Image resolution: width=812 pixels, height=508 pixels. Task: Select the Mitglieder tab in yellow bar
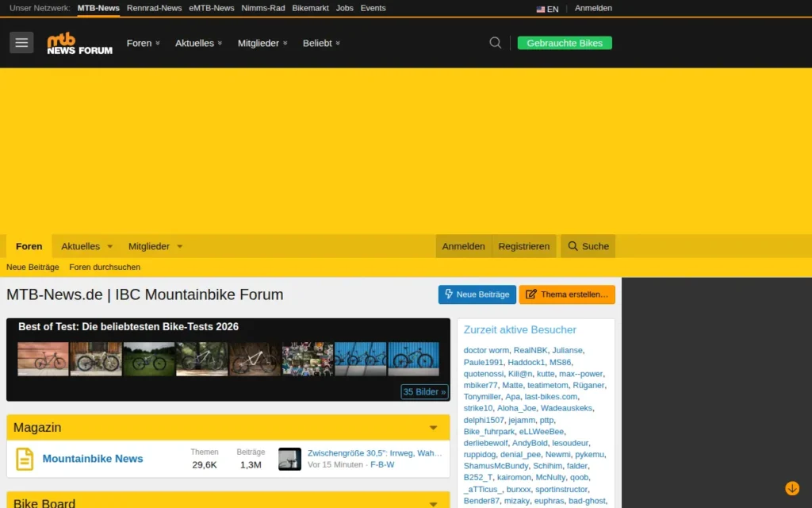(x=148, y=246)
